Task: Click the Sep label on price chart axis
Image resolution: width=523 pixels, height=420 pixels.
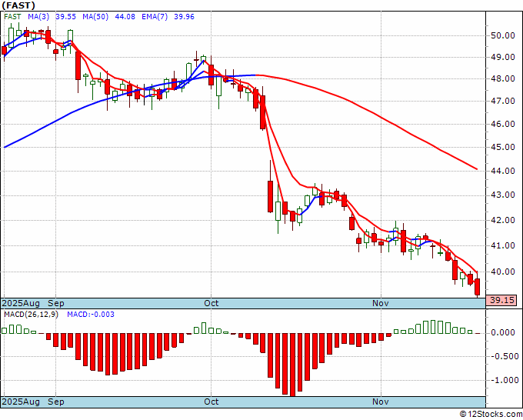Action: [x=55, y=303]
